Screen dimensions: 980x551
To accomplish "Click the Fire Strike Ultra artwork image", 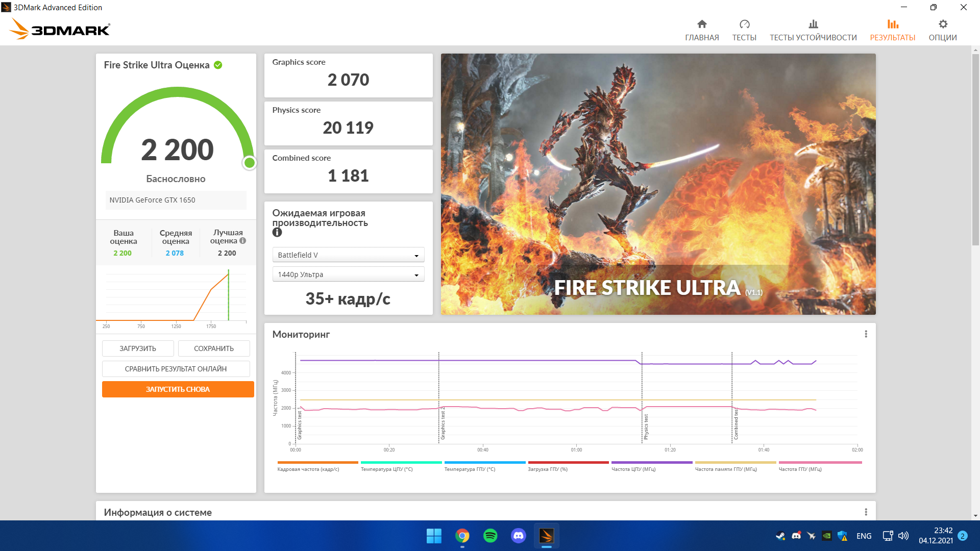I will point(658,184).
